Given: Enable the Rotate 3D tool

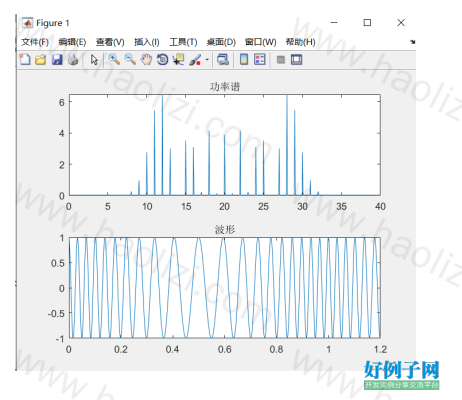Looking at the screenshot, I should pyautogui.click(x=162, y=60).
